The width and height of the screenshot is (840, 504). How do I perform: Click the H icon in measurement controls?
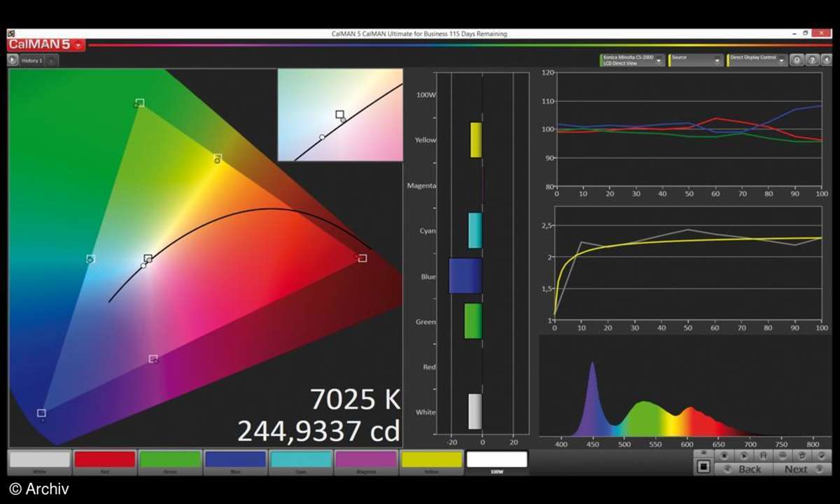click(763, 455)
